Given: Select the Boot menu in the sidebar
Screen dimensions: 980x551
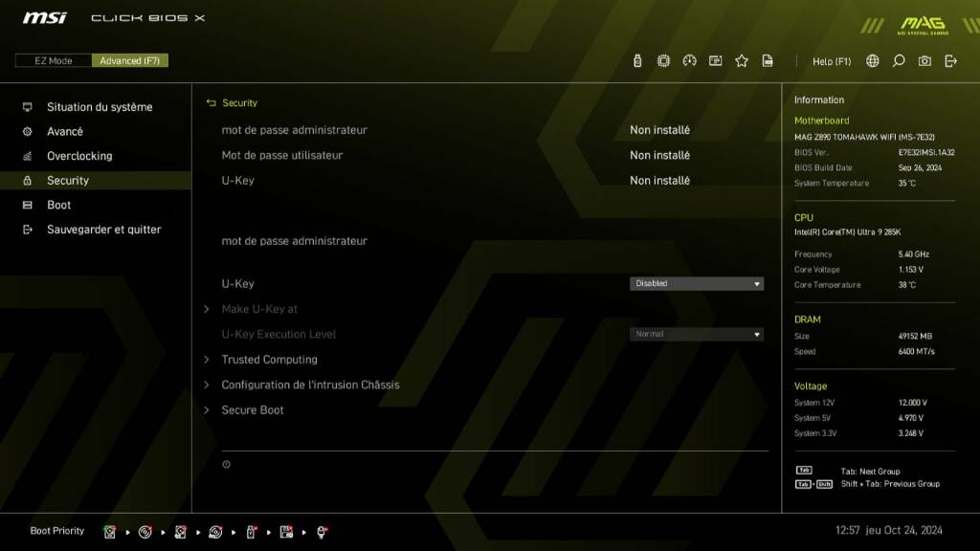Looking at the screenshot, I should click(x=58, y=205).
